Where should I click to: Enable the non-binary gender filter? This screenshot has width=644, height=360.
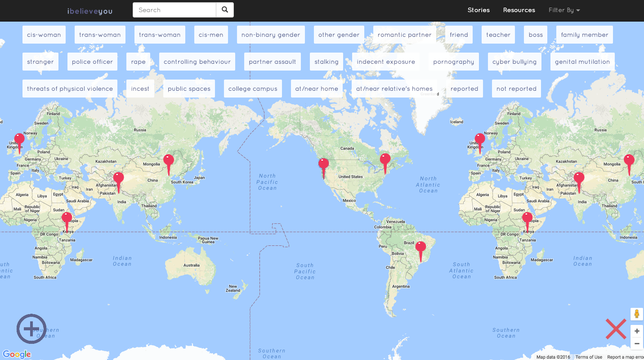pos(271,35)
